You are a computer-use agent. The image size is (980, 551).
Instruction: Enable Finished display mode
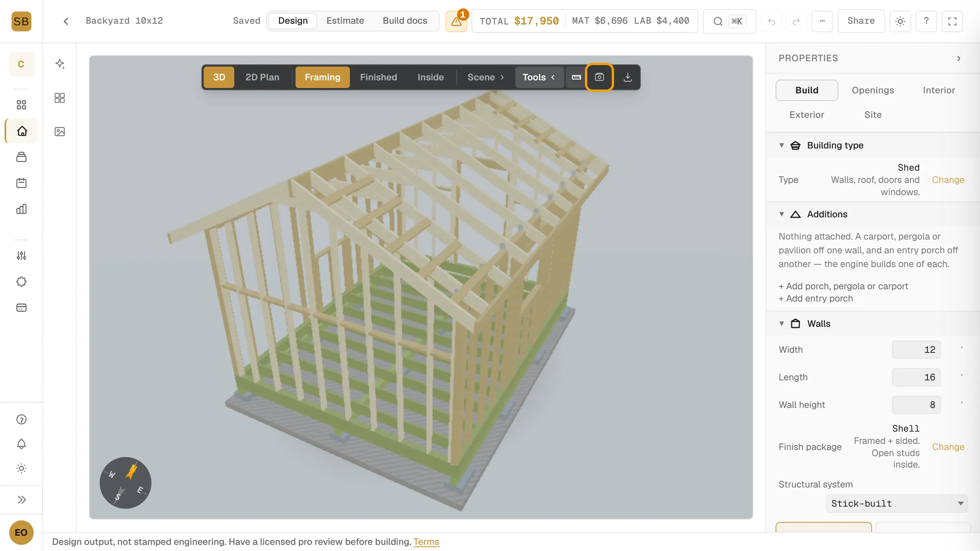click(x=378, y=77)
